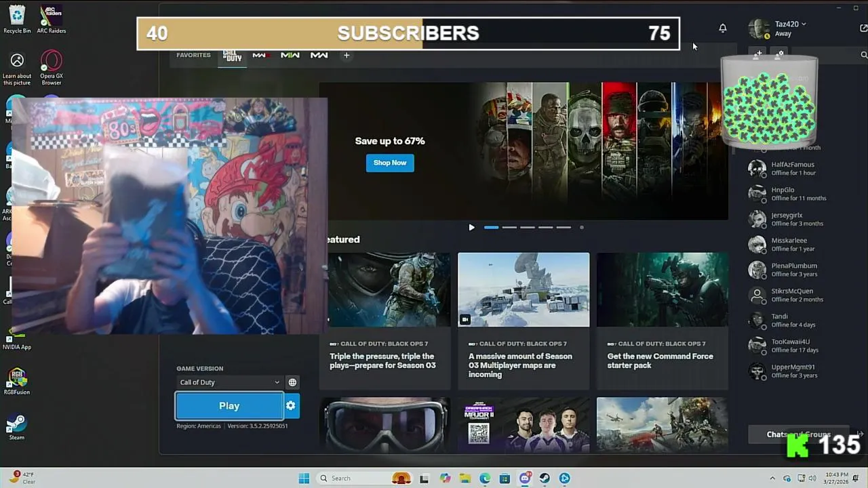Click the Shop Now button
Image resolution: width=868 pixels, height=488 pixels.
[390, 163]
